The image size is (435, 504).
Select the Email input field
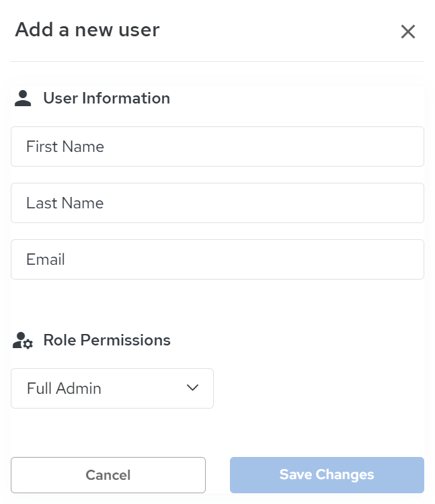[217, 259]
